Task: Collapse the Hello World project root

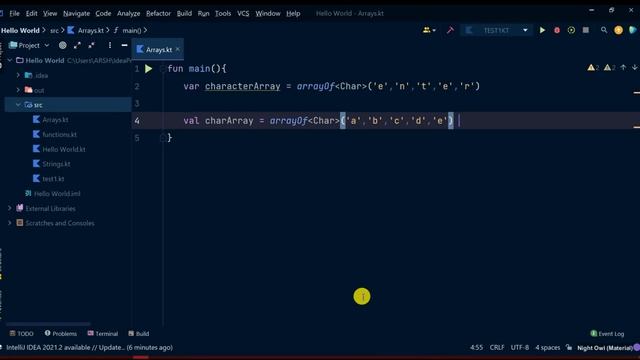Action: pyautogui.click(x=10, y=60)
